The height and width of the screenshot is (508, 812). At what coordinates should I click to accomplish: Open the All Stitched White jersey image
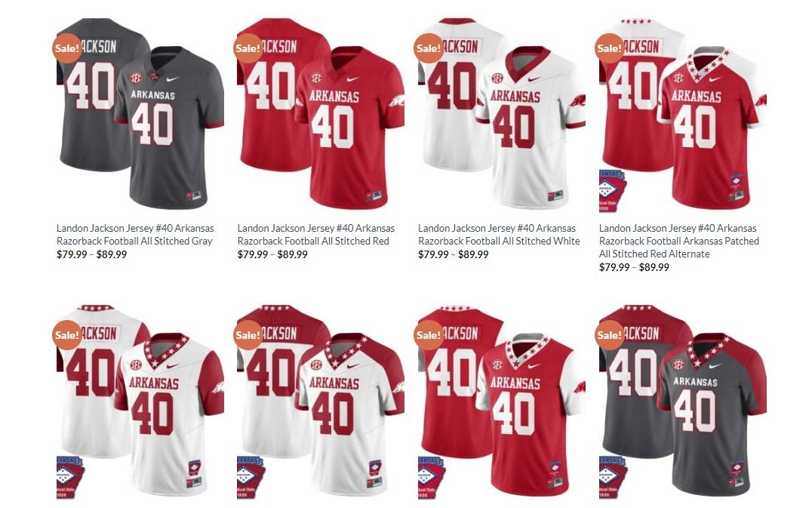tap(502, 115)
